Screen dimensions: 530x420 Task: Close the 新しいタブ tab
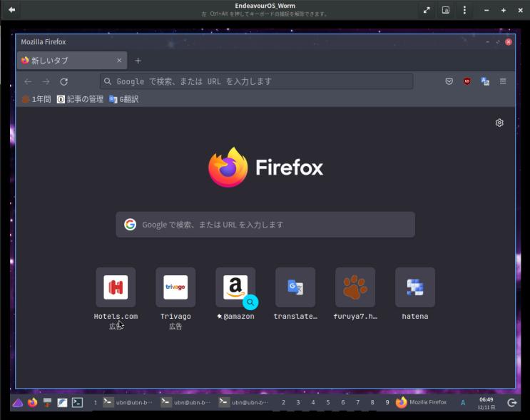coord(119,61)
